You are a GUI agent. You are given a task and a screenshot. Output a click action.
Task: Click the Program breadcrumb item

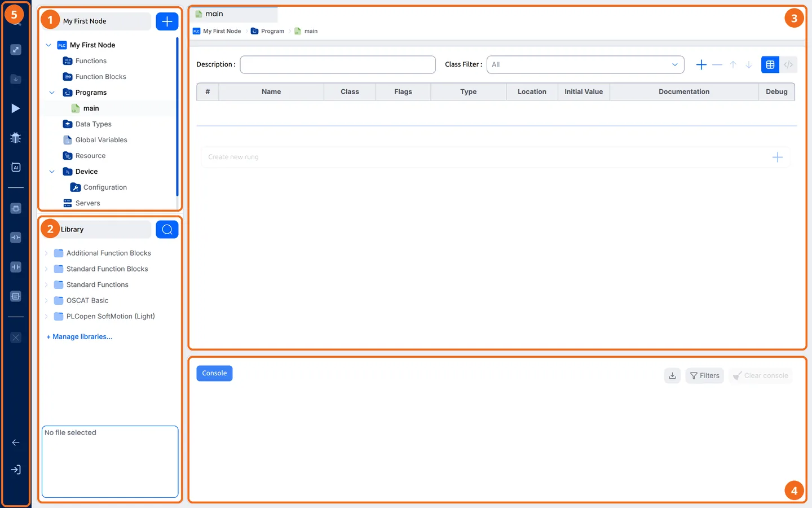pos(267,31)
